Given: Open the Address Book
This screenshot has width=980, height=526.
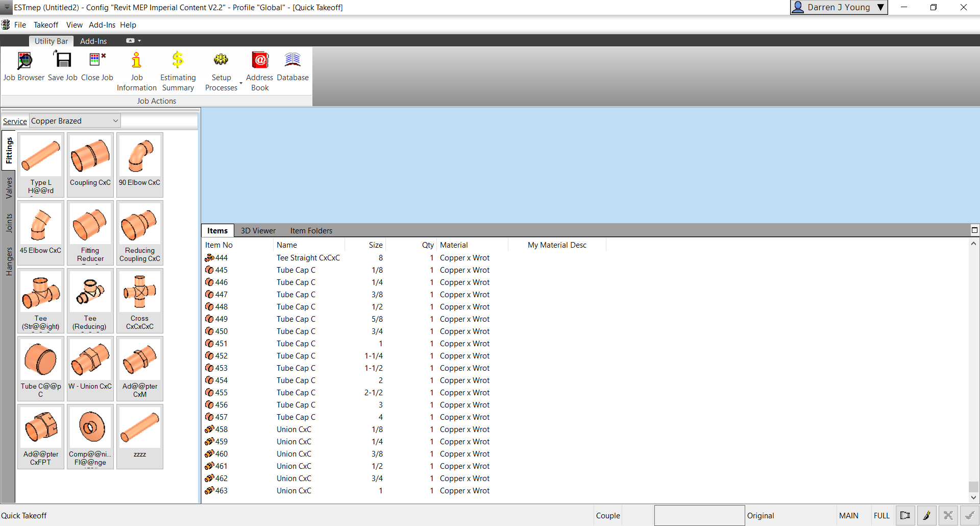Looking at the screenshot, I should [260, 71].
